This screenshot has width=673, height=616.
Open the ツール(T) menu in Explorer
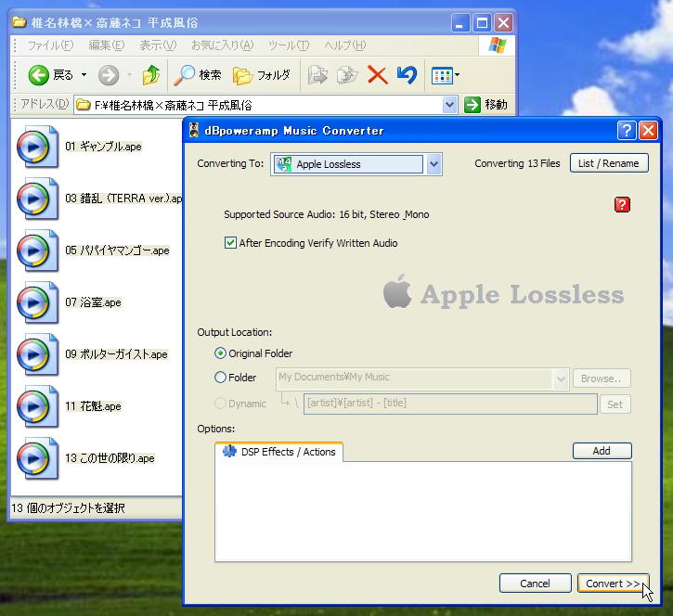289,45
